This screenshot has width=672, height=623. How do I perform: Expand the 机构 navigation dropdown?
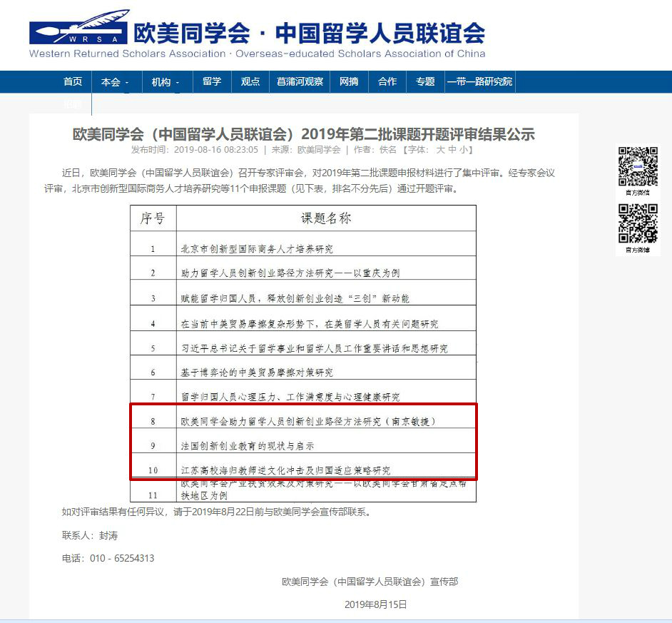coord(165,82)
